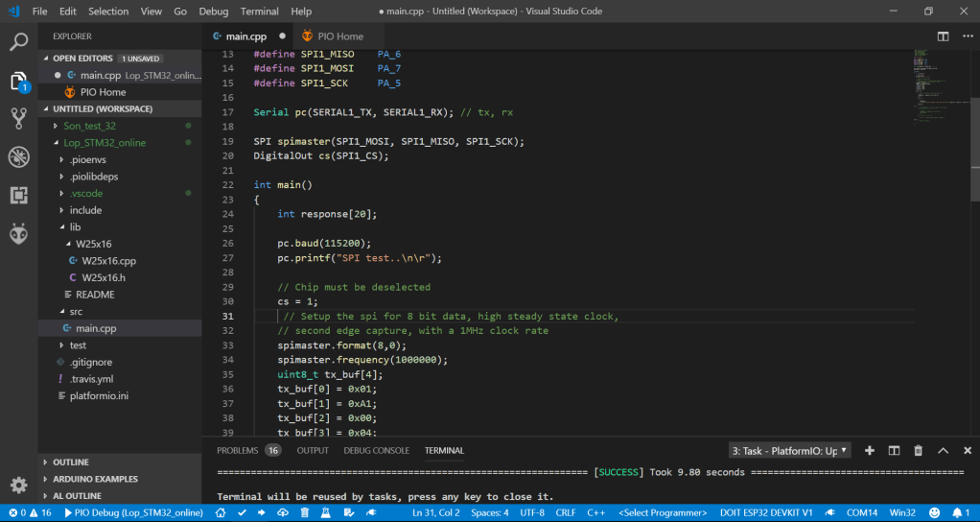Viewport: 980px width, 522px height.
Task: Open the terminal task selector dropdown
Action: click(789, 450)
